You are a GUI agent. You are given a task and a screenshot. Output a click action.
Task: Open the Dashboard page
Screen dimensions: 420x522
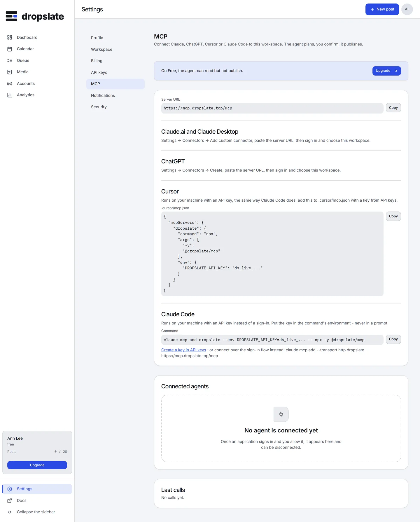coord(37,37)
